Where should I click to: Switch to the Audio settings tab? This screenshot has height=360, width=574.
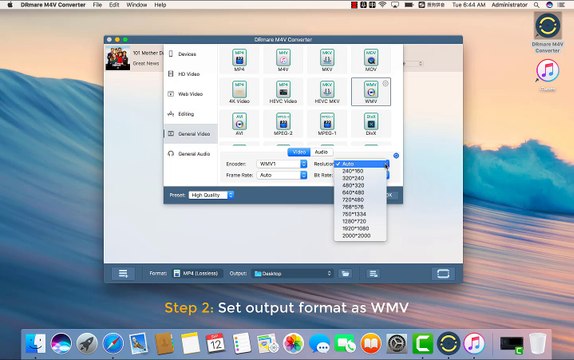point(321,152)
